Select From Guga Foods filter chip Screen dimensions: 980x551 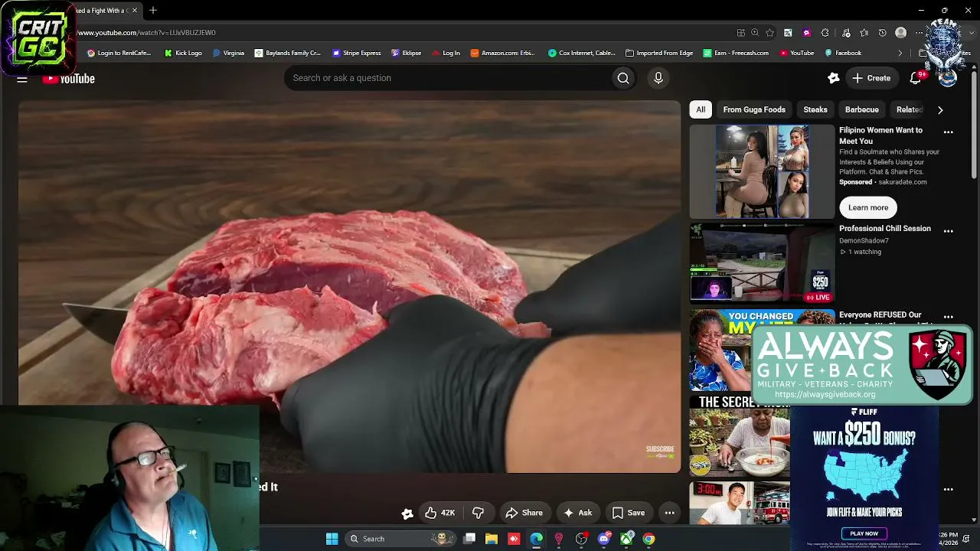click(754, 110)
